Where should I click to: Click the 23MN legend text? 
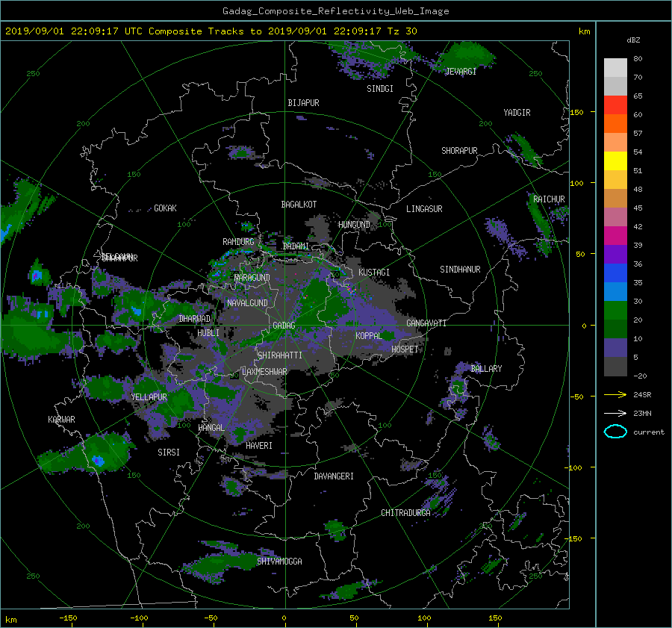point(642,413)
